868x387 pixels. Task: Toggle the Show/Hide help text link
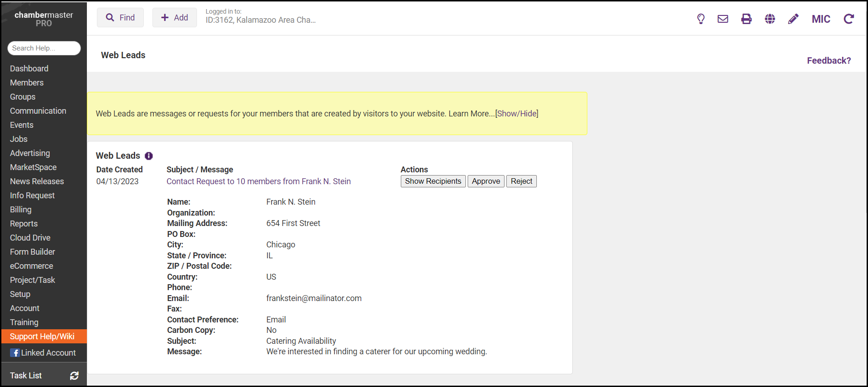coord(516,114)
